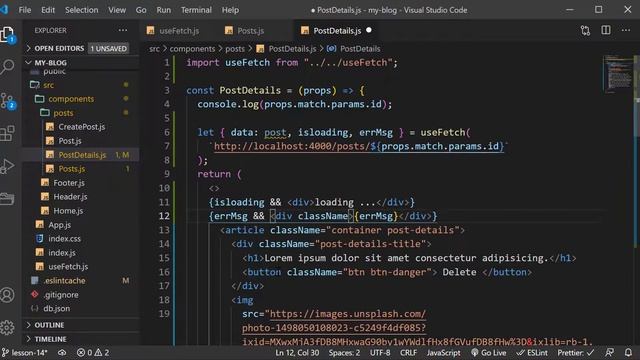Open the Help menu
Viewport: 640px width, 360px height.
click(x=230, y=10)
